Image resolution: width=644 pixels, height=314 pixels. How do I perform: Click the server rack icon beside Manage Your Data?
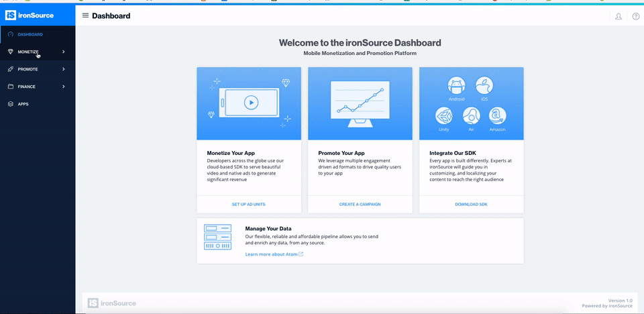217,237
